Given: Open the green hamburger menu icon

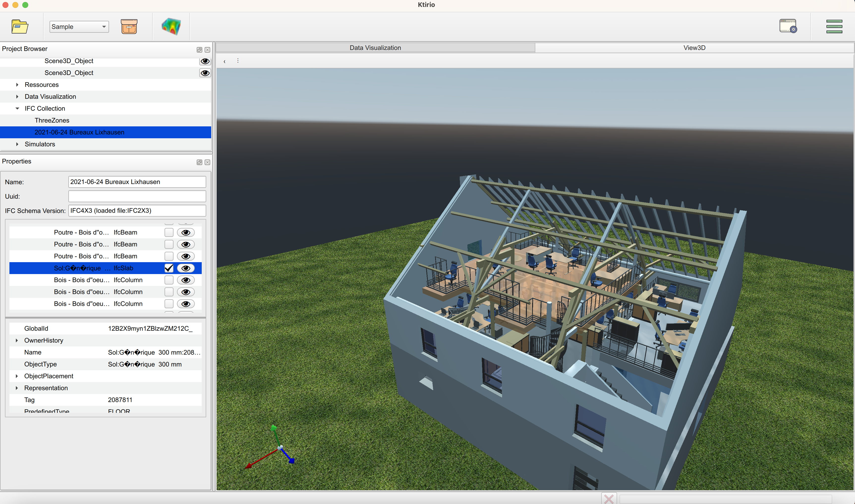Looking at the screenshot, I should click(834, 27).
